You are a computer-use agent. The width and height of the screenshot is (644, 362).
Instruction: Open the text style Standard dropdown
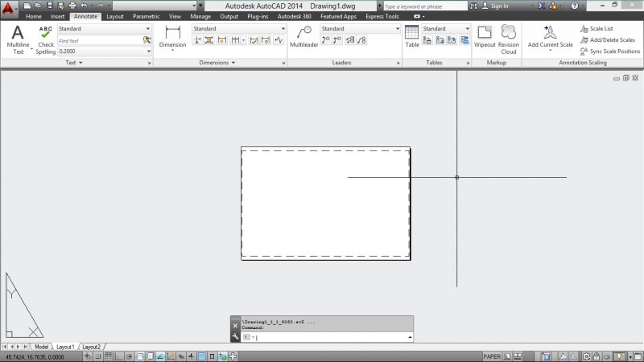coord(104,29)
